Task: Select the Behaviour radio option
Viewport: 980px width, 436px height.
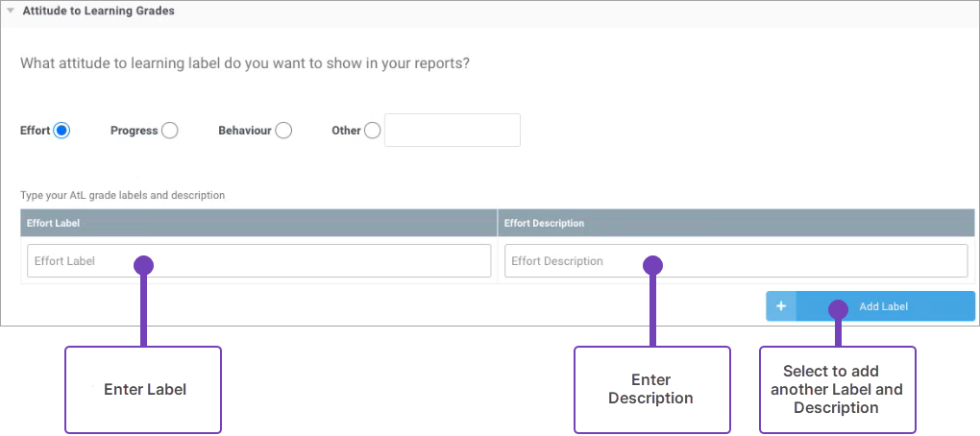Action: (x=282, y=131)
